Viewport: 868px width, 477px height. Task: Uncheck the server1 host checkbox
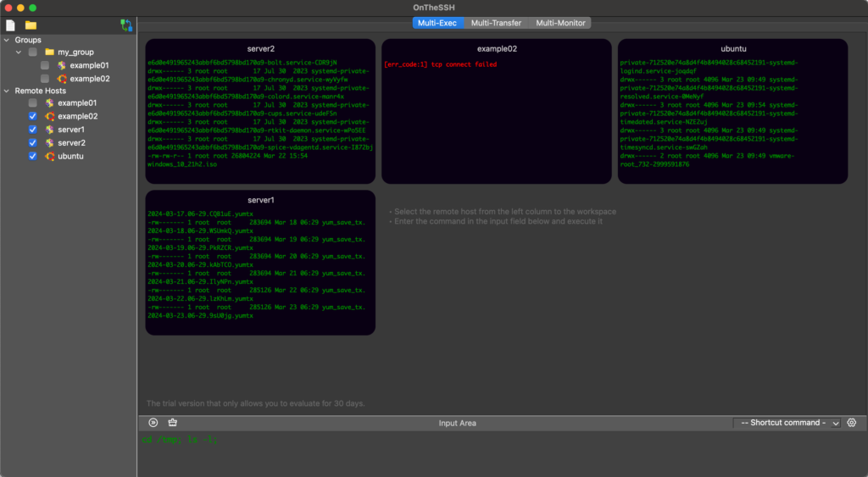32,130
